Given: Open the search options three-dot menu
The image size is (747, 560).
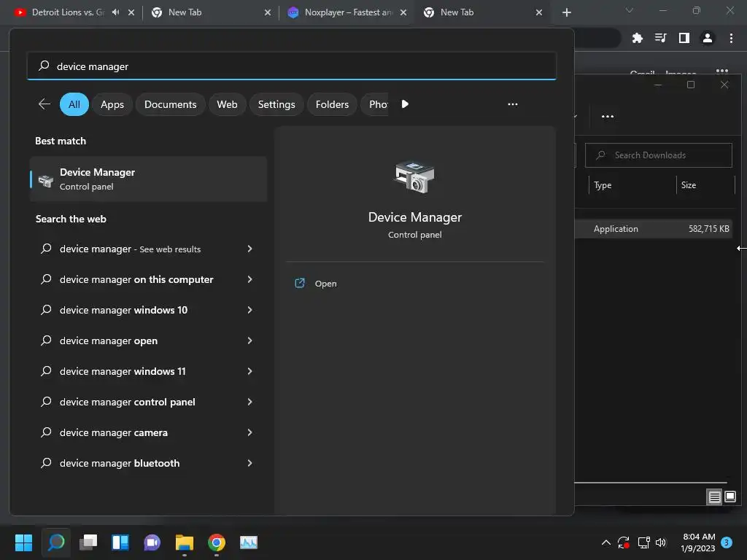Looking at the screenshot, I should click(x=513, y=104).
